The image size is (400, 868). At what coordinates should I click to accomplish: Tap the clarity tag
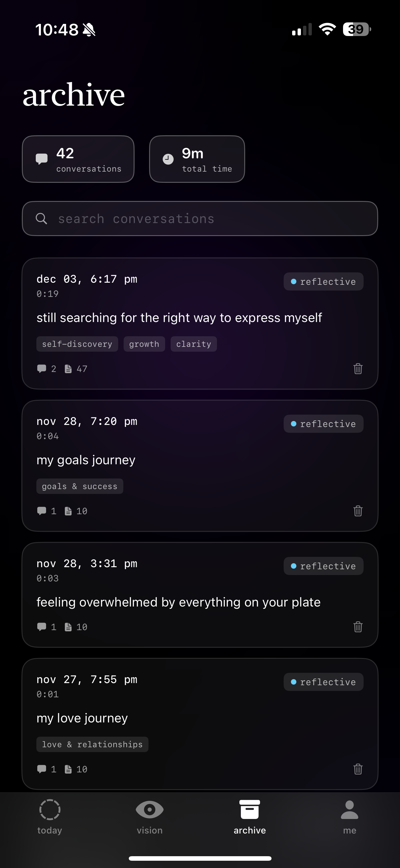click(194, 344)
